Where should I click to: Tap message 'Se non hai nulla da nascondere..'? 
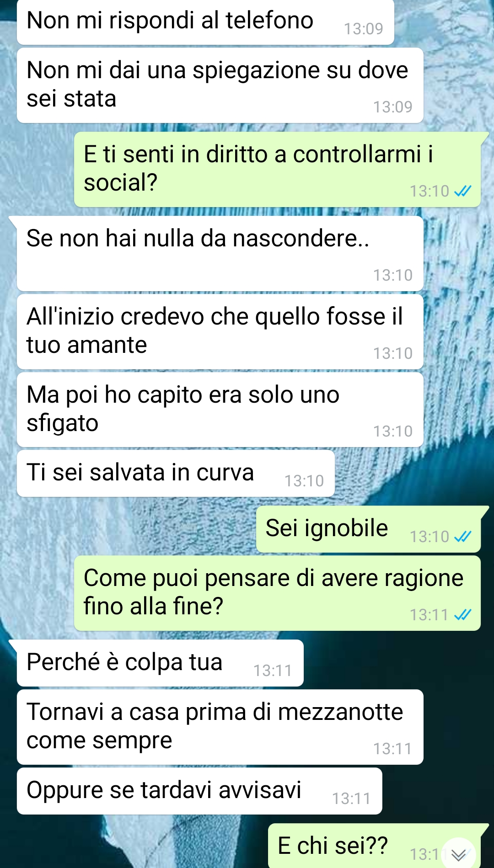point(220,254)
